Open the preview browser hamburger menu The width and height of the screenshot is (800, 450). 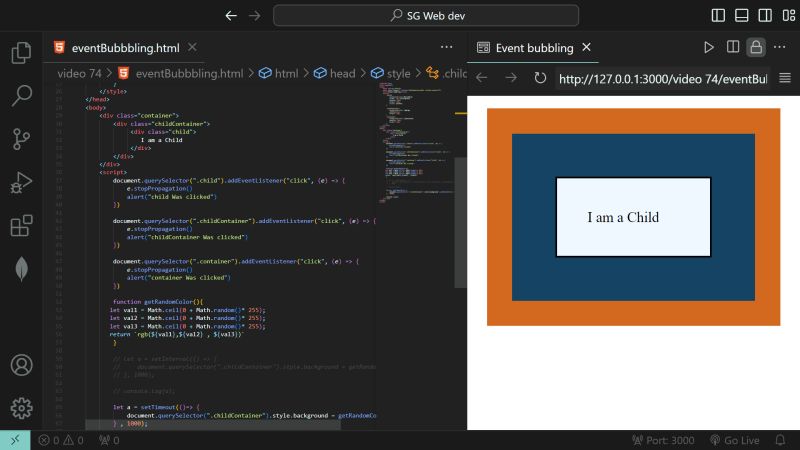pos(785,78)
